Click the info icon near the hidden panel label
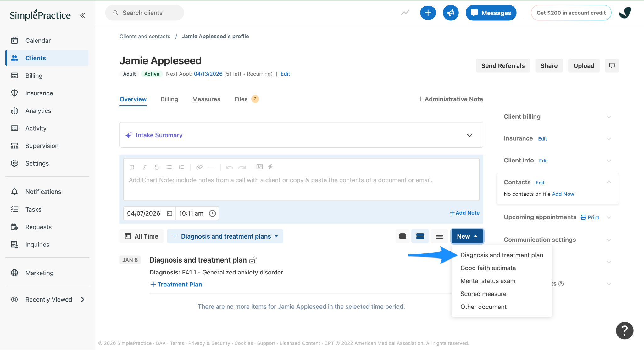 coord(561,284)
